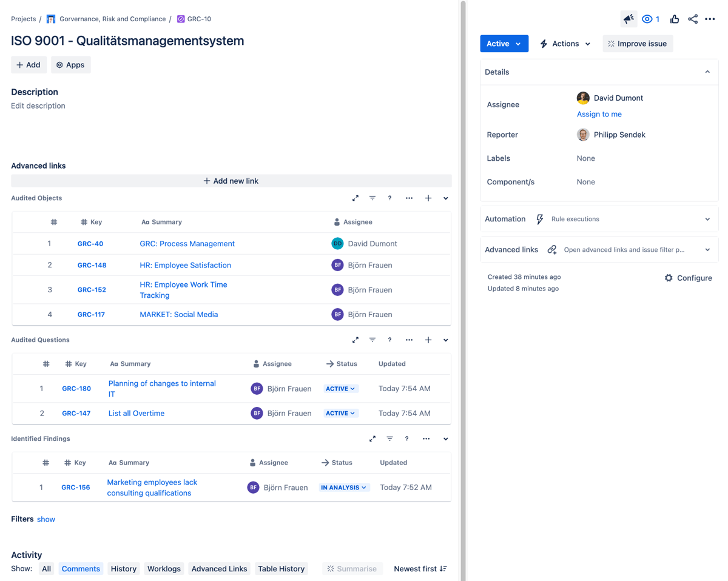Click the help question mark in Audited Objects
Viewport: 728px width, 581px height.
point(389,198)
